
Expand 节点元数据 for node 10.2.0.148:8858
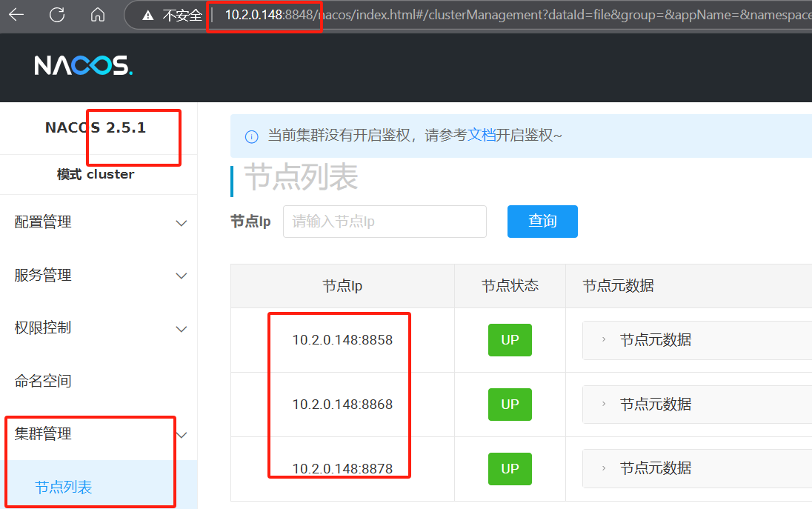(x=604, y=339)
